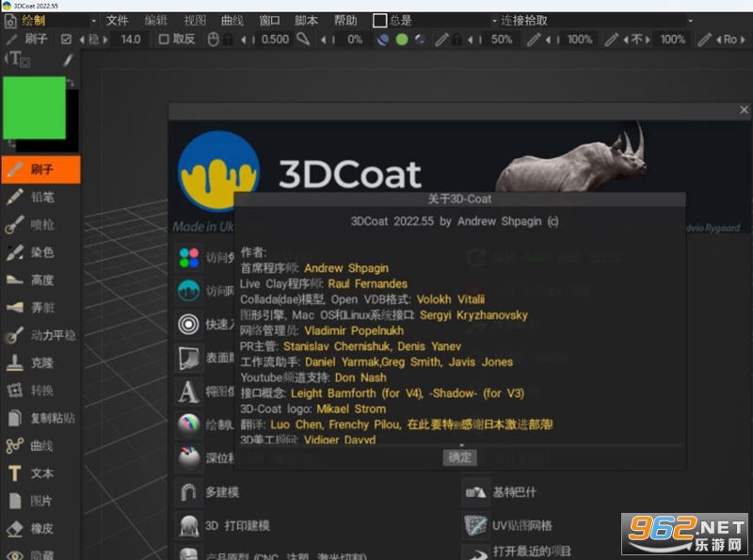This screenshot has width=753, height=560.
Task: Select the 刷子 brush tool in sidebar
Action: click(x=40, y=169)
